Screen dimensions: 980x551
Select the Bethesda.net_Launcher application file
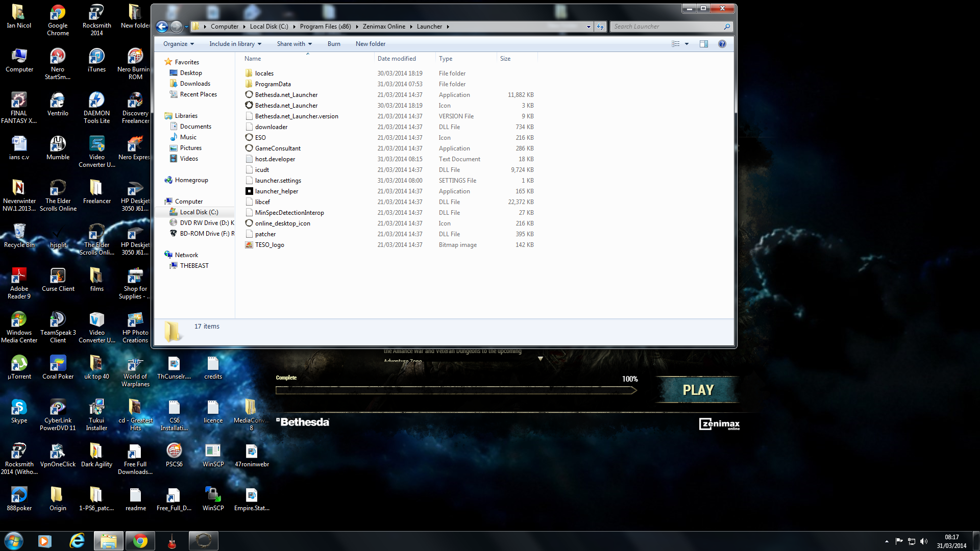[286, 95]
